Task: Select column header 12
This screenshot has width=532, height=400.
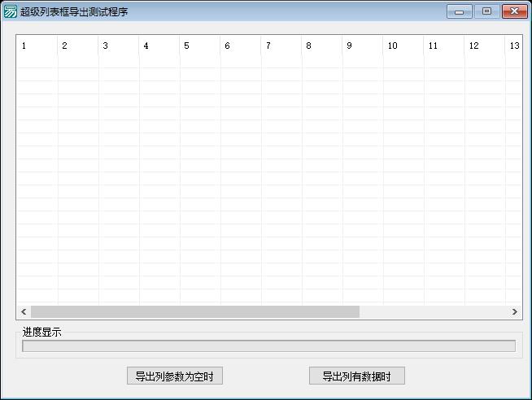Action: click(485, 46)
